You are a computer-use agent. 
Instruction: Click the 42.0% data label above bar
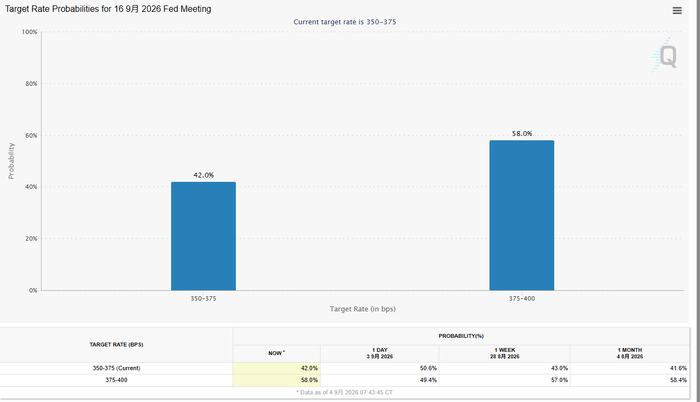(x=203, y=175)
